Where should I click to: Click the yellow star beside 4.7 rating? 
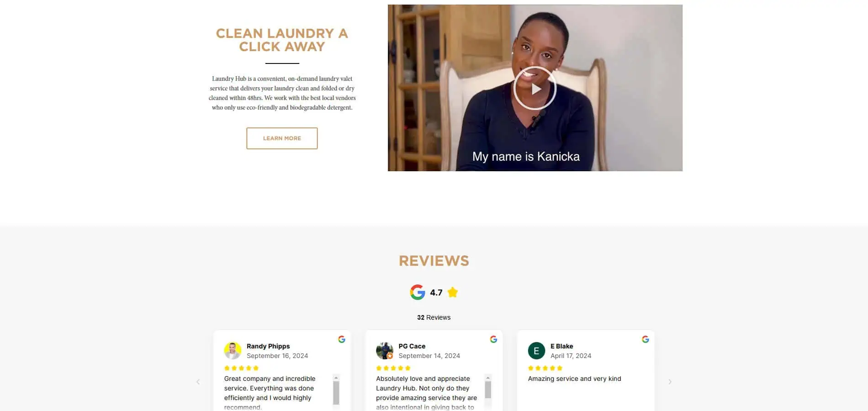[x=453, y=292]
